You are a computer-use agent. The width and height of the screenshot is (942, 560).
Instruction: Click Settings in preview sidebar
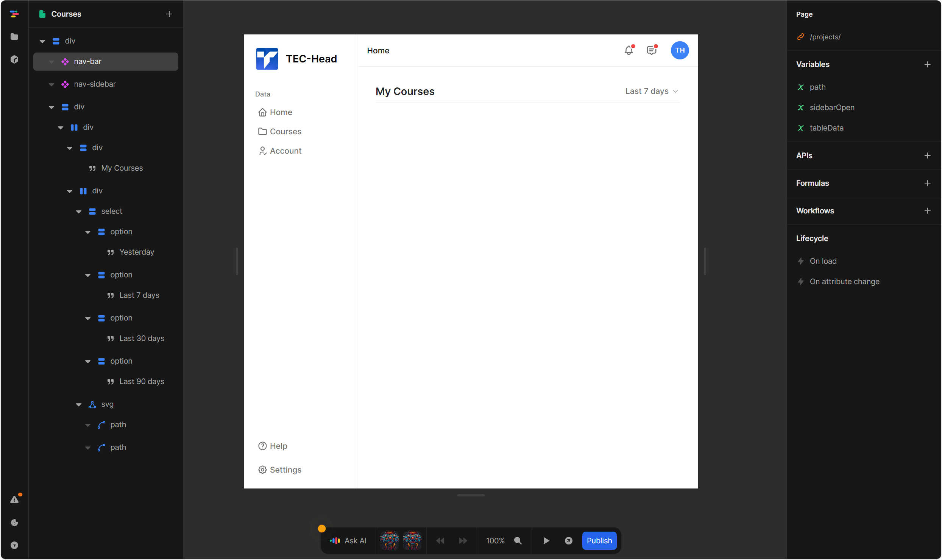point(280,470)
